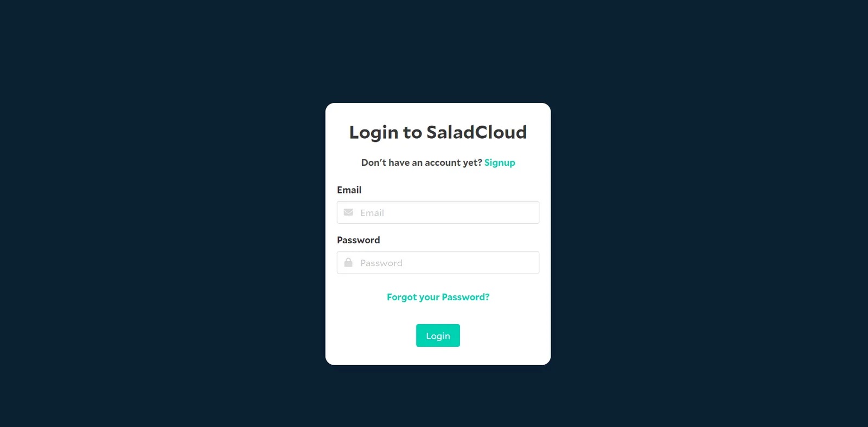This screenshot has height=427, width=868.
Task: Focus the Password input field
Action: click(x=438, y=262)
